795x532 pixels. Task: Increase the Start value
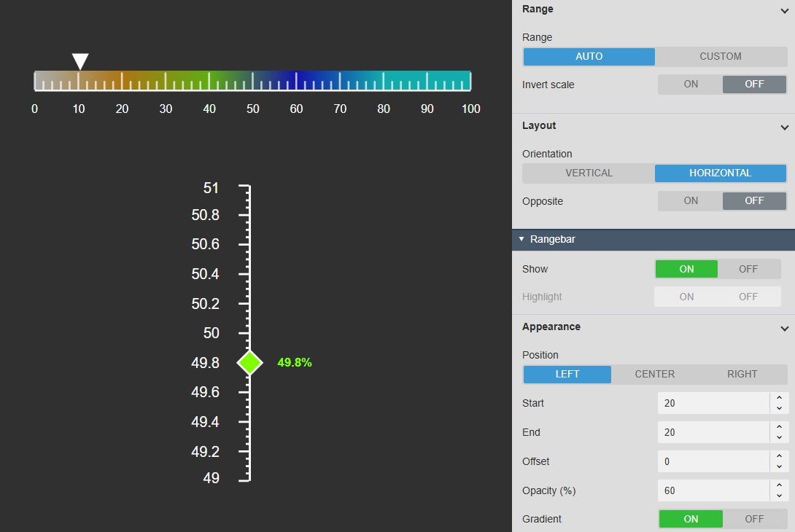pyautogui.click(x=779, y=398)
